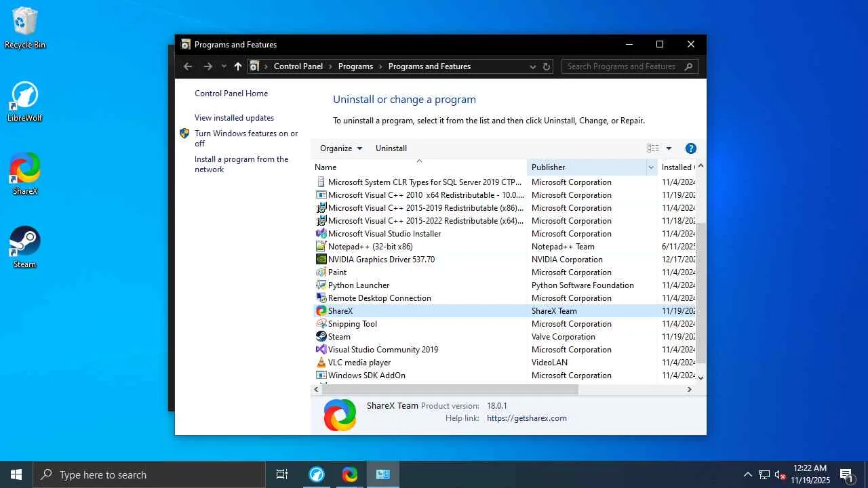Open the Organize dropdown menu
Screen dimensions: 868x488
(x=341, y=148)
